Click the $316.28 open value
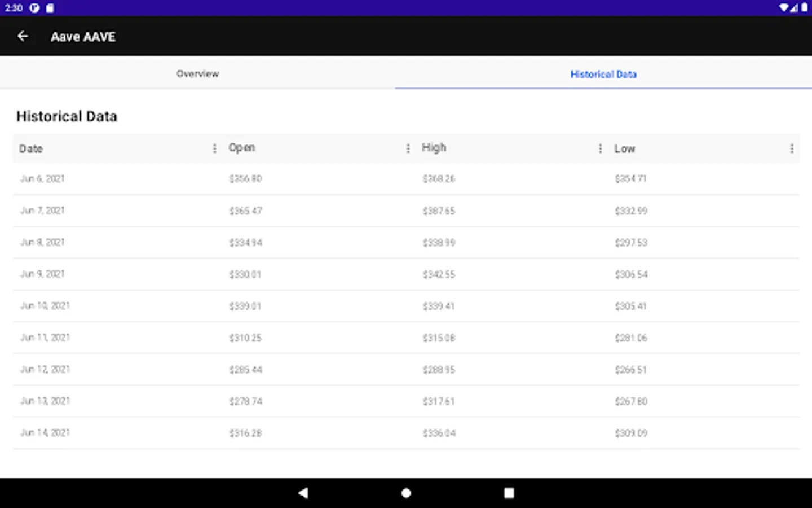 point(245,433)
